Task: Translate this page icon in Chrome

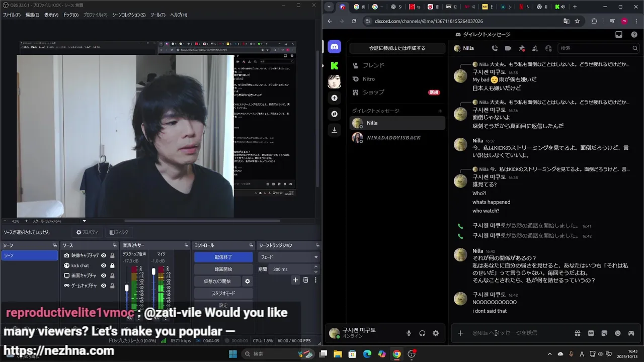Action: pyautogui.click(x=567, y=21)
